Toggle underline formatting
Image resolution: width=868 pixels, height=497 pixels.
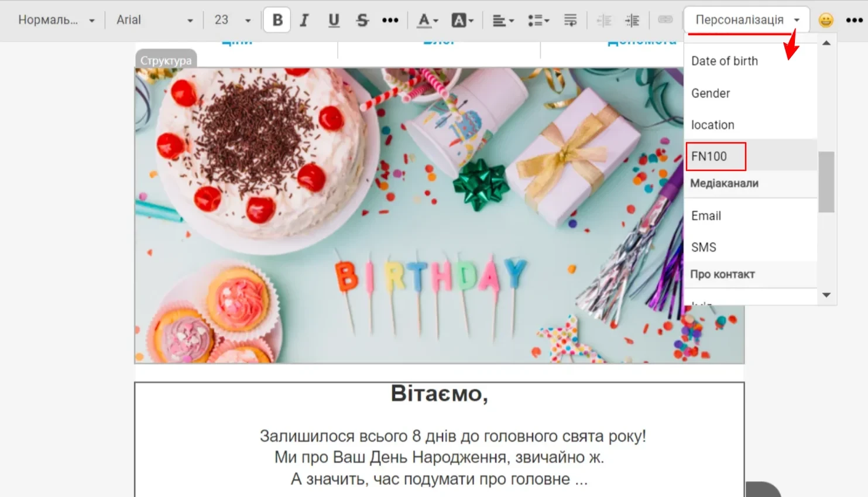pos(334,20)
